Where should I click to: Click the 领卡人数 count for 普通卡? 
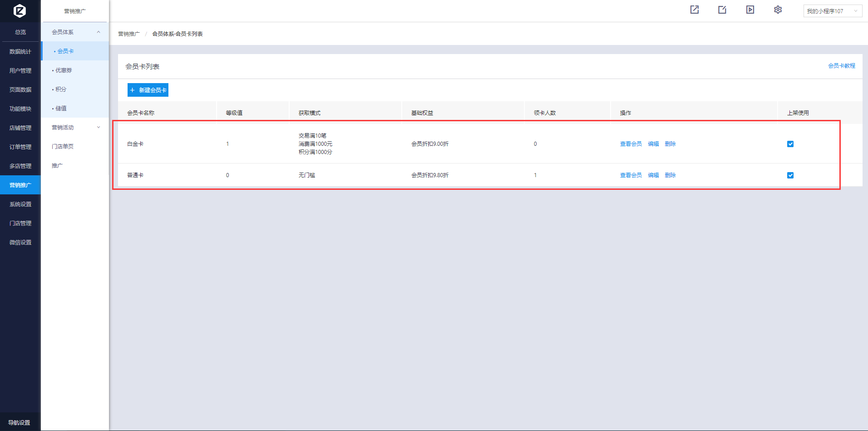tap(535, 175)
